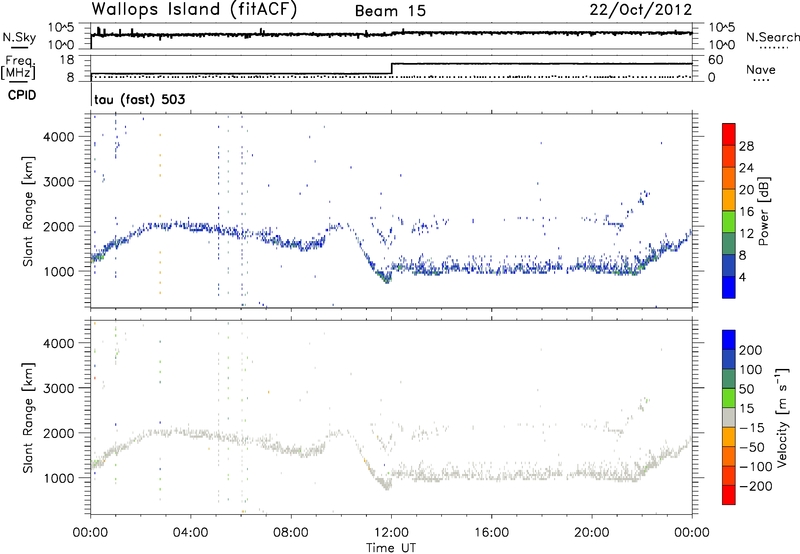Click the blue 200 velocity colorbar swatch
Screen dimensions: 800x554
point(729,340)
